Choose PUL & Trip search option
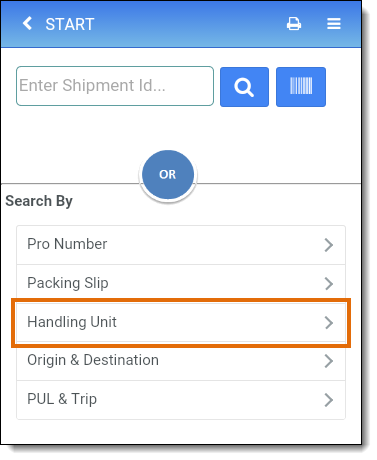Screen dimensions: 377x460 (181, 400)
